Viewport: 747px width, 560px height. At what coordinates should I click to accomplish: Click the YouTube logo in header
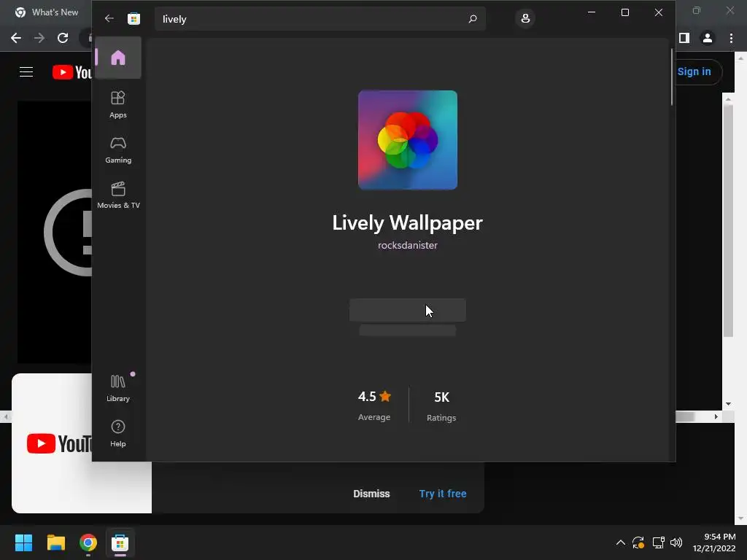(72, 72)
